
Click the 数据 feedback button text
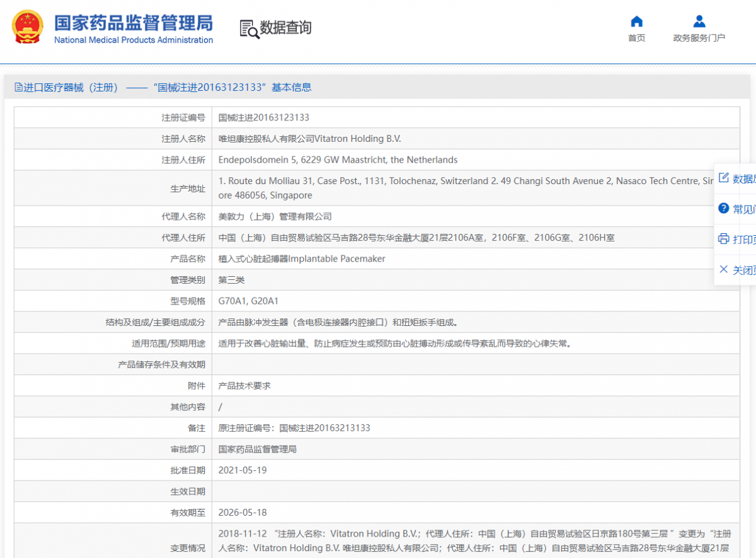[x=744, y=178]
